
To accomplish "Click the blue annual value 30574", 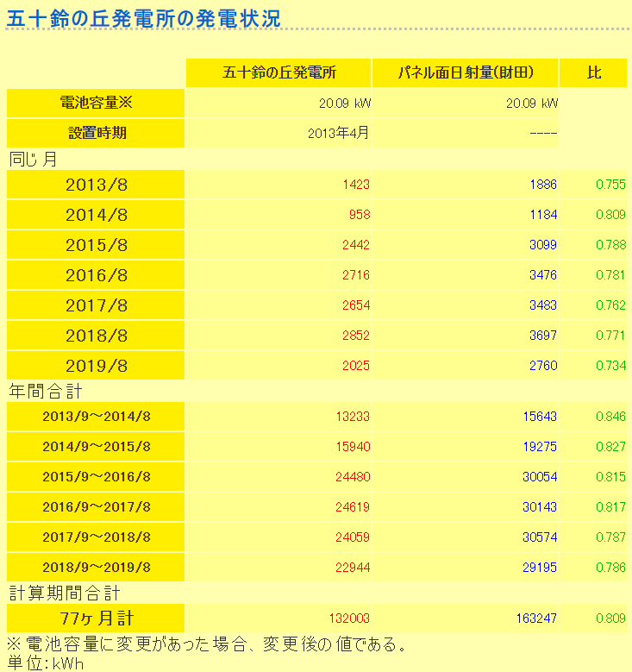I will tap(540, 537).
